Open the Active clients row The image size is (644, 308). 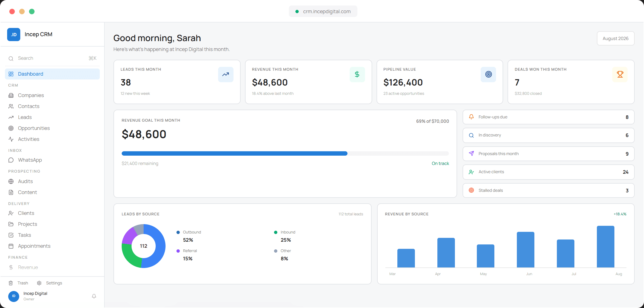point(548,172)
